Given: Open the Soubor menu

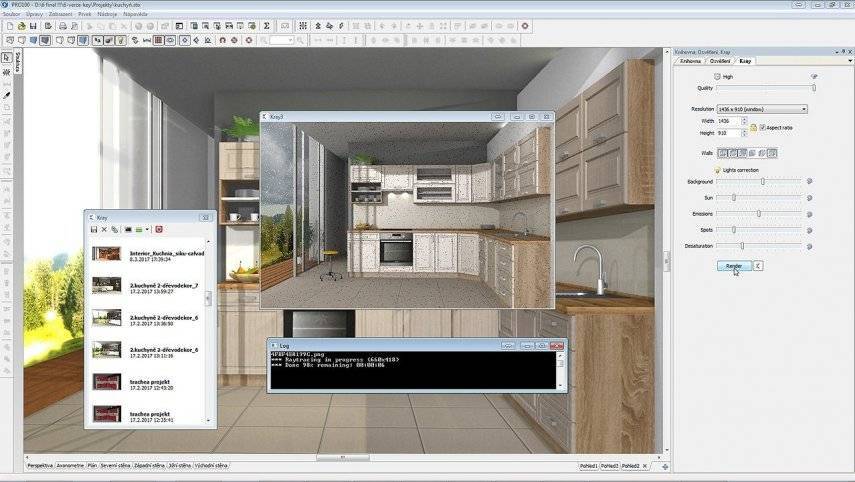Looking at the screenshot, I should (x=11, y=15).
